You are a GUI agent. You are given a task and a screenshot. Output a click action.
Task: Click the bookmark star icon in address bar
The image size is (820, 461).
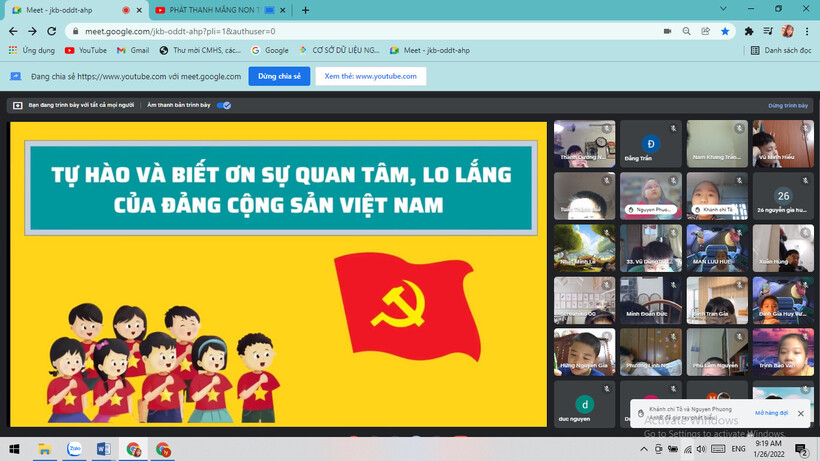click(725, 31)
